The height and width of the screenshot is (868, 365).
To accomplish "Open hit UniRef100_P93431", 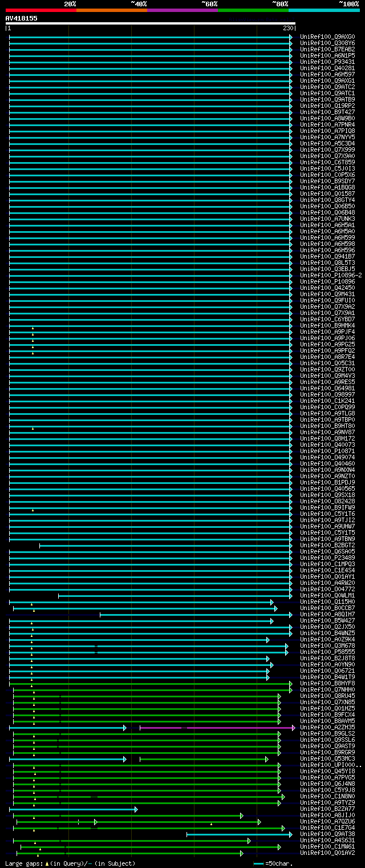I will [327, 62].
